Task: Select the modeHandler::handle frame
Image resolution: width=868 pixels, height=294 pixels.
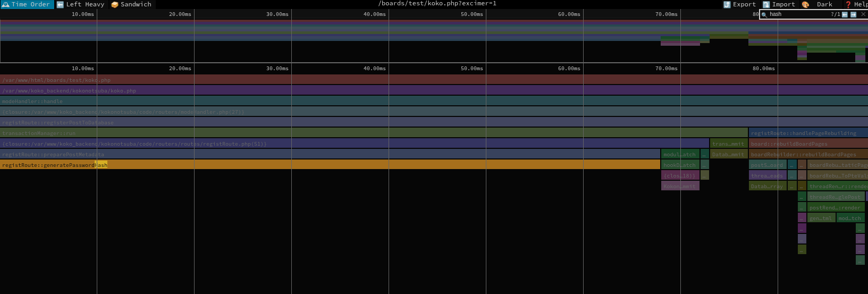Action: click(425, 101)
